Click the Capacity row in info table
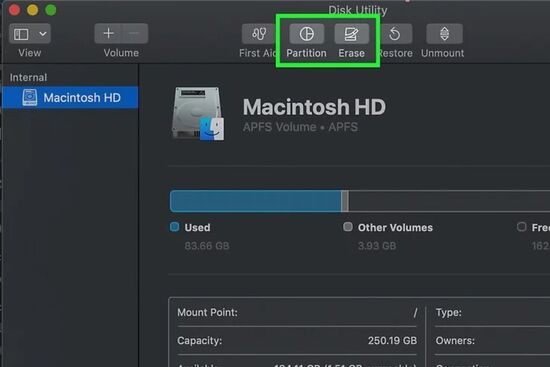 297,340
